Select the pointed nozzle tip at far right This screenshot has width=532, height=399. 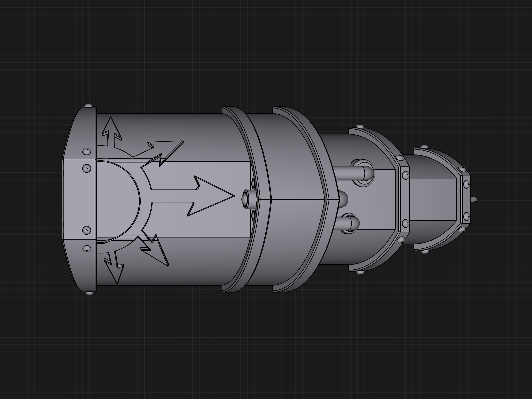474,199
